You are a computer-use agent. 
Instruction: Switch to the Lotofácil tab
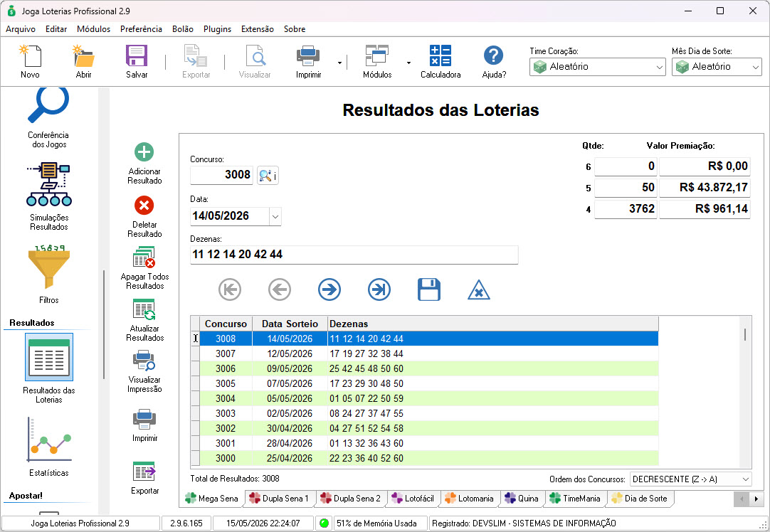pyautogui.click(x=413, y=498)
